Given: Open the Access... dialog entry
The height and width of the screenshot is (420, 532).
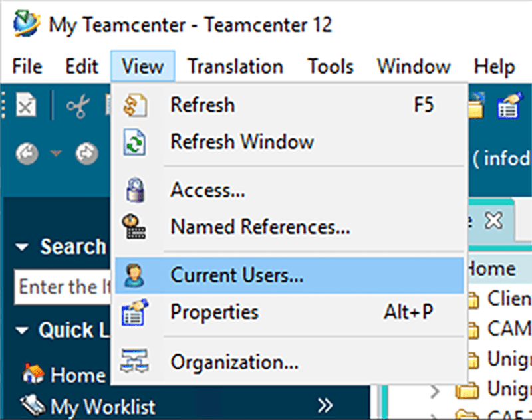Looking at the screenshot, I should pos(289,190).
